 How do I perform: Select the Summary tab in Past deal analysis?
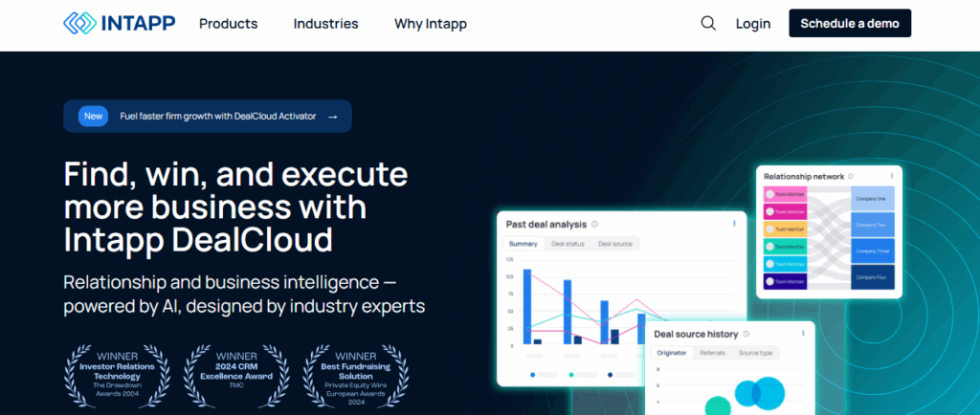pos(523,244)
